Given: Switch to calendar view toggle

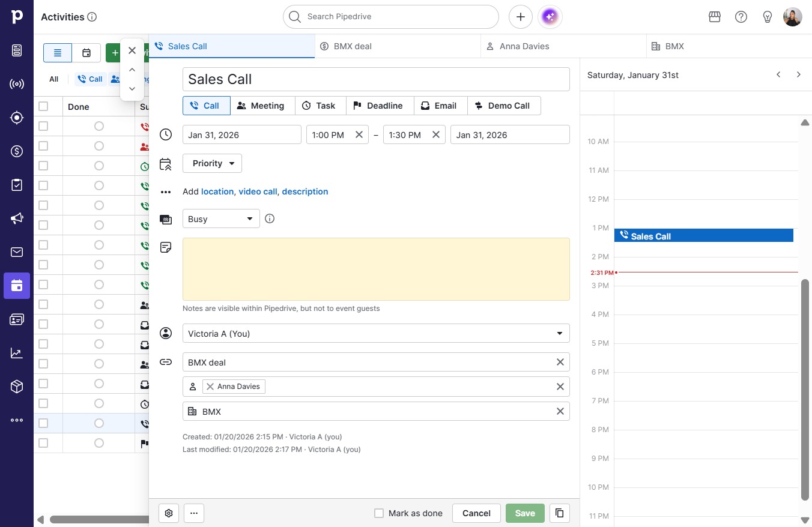Looking at the screenshot, I should 86,53.
